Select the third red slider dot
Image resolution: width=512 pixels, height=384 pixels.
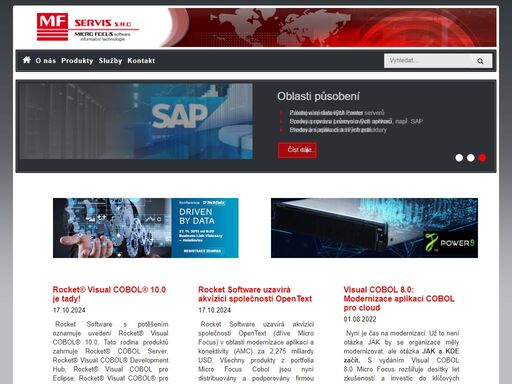pos(482,158)
